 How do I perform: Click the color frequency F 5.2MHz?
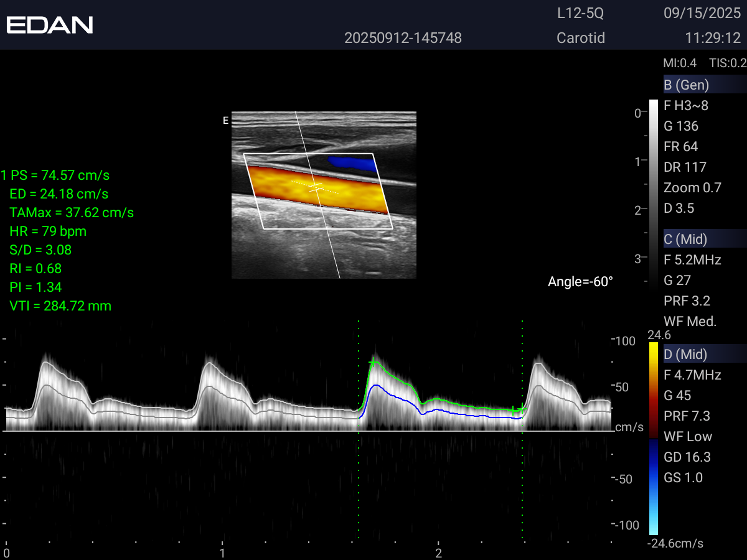tap(692, 259)
